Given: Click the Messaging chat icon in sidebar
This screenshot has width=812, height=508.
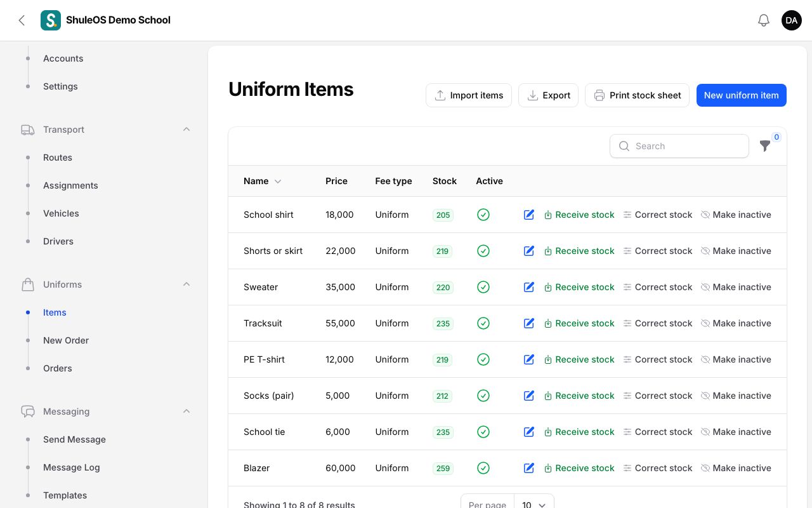Looking at the screenshot, I should pos(28,411).
